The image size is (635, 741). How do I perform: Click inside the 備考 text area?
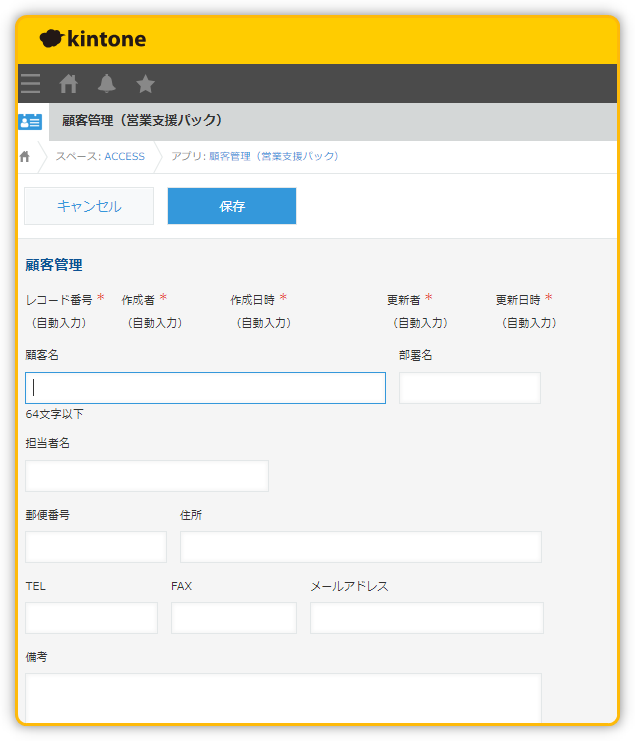click(x=283, y=697)
